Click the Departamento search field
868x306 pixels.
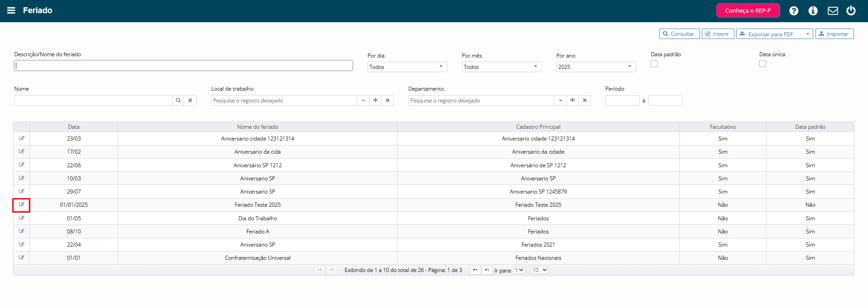coord(481,100)
